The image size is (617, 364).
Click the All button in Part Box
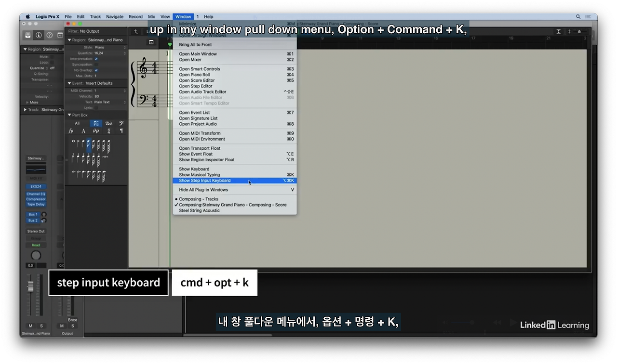point(77,123)
